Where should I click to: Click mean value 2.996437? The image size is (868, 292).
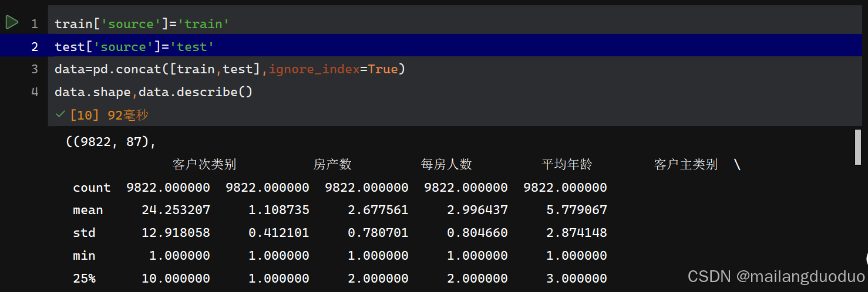pyautogui.click(x=477, y=210)
